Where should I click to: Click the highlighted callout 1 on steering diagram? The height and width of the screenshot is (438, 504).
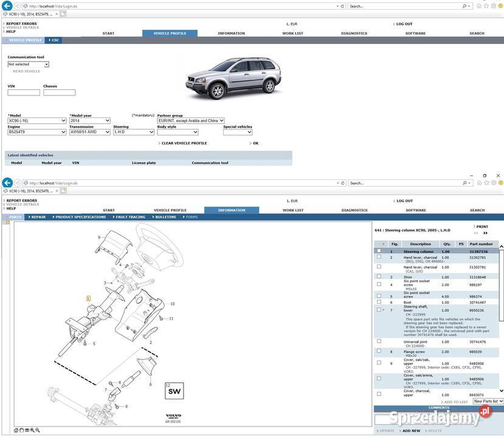(88, 299)
